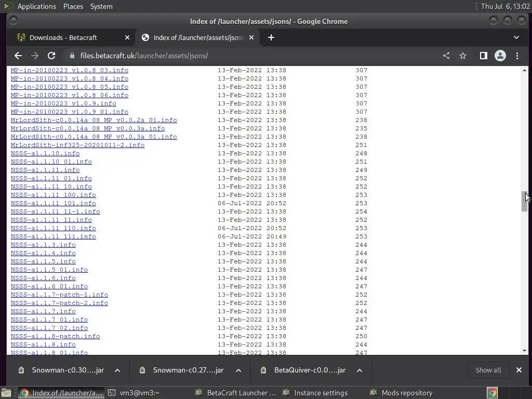The width and height of the screenshot is (532, 399).
Task: Open MP-in-20100223_v1.0.8_03.info link
Action: (x=70, y=70)
